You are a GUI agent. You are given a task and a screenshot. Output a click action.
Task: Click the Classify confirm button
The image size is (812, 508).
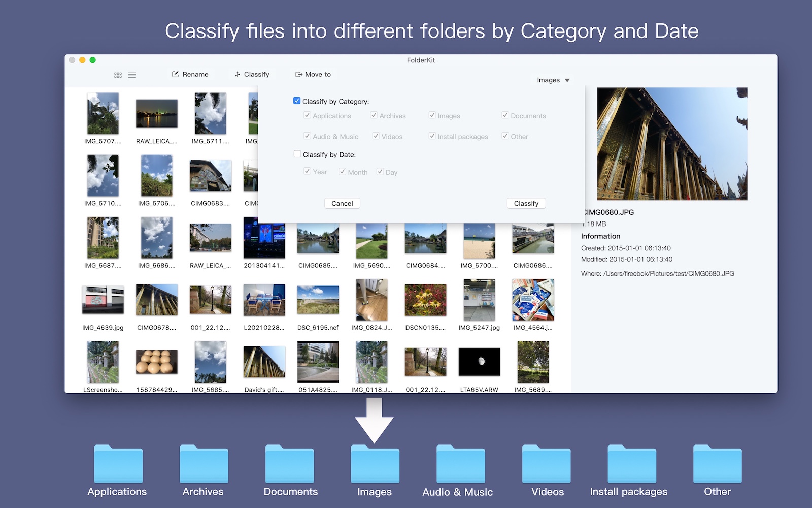point(526,203)
